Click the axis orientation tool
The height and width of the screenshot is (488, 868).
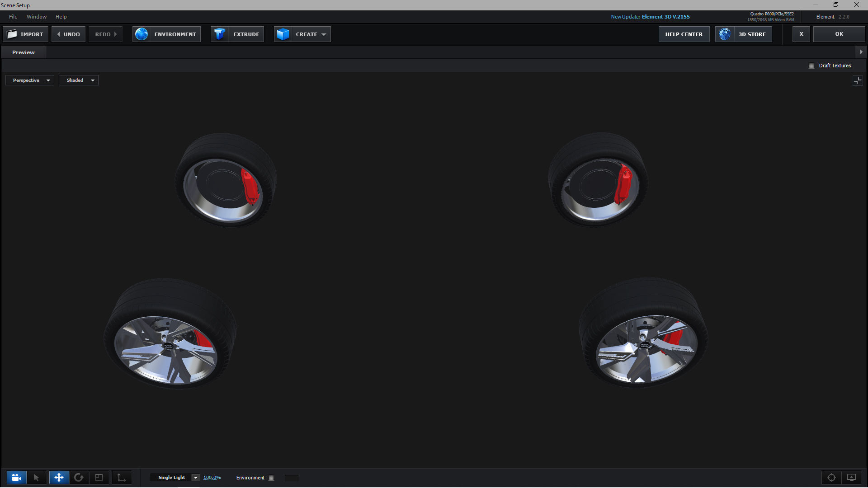(121, 478)
